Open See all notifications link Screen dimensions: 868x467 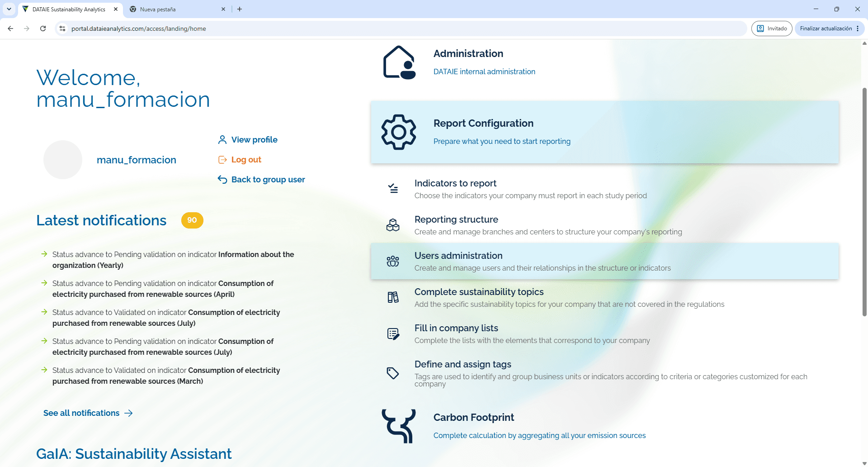(x=88, y=413)
